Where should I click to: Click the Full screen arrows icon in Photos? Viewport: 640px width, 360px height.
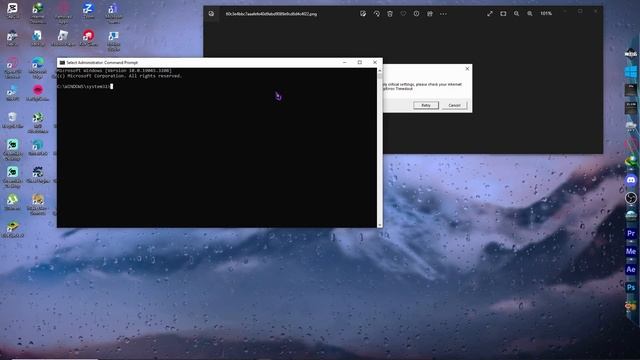[x=490, y=13]
